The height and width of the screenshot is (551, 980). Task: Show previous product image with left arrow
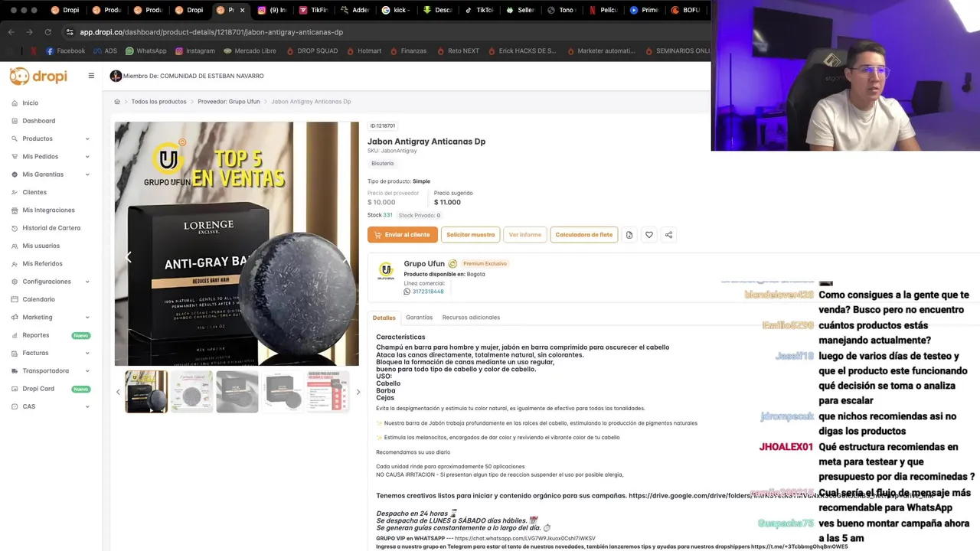(x=128, y=257)
